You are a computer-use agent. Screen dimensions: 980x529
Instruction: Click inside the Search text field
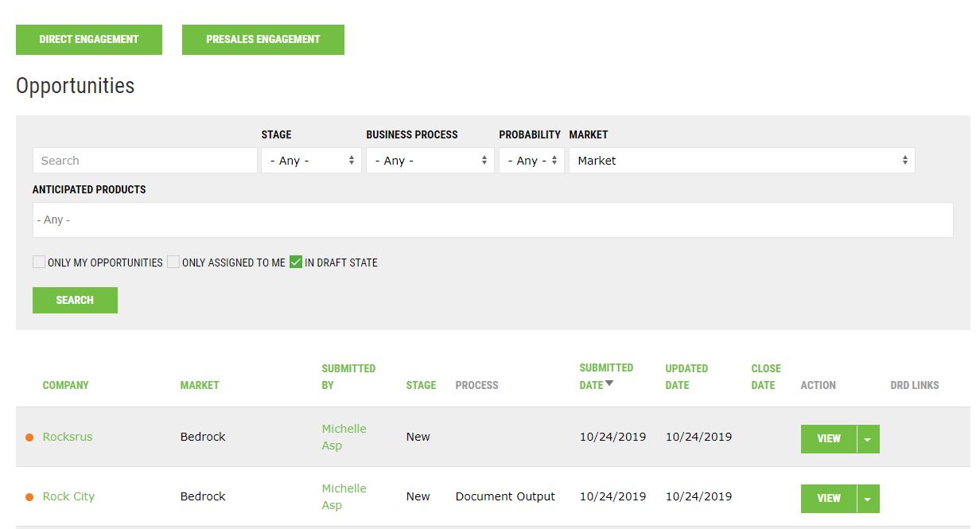(x=144, y=160)
